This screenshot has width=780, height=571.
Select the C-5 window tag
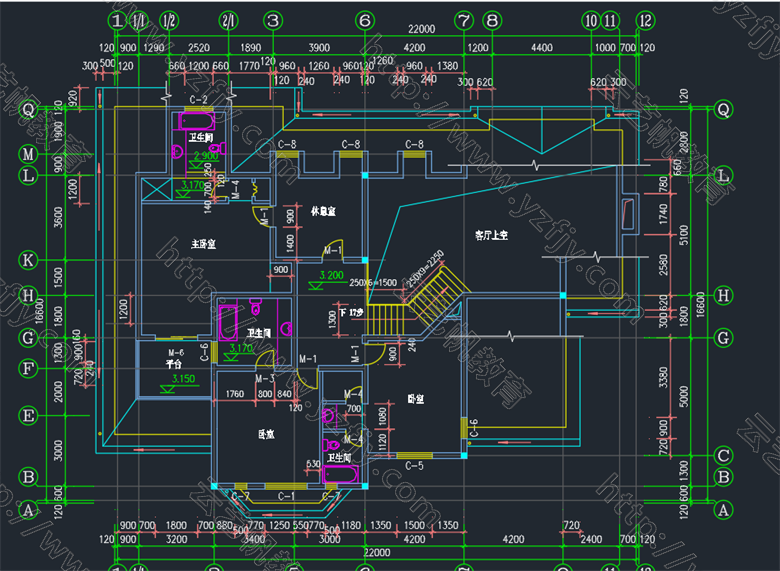[x=412, y=465]
